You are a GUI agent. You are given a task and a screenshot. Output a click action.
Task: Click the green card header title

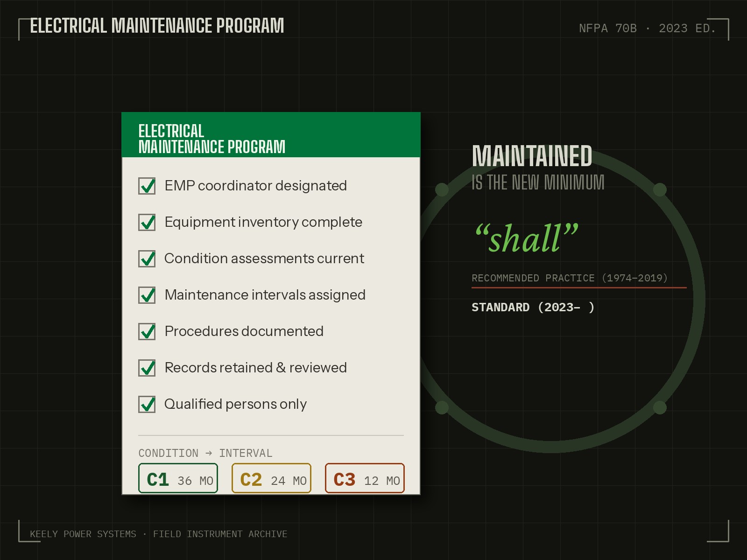tap(212, 139)
